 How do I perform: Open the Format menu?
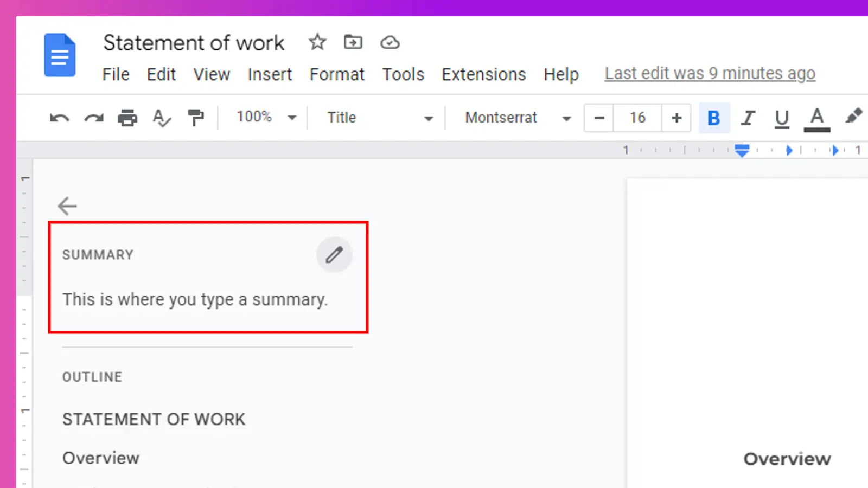[337, 74]
